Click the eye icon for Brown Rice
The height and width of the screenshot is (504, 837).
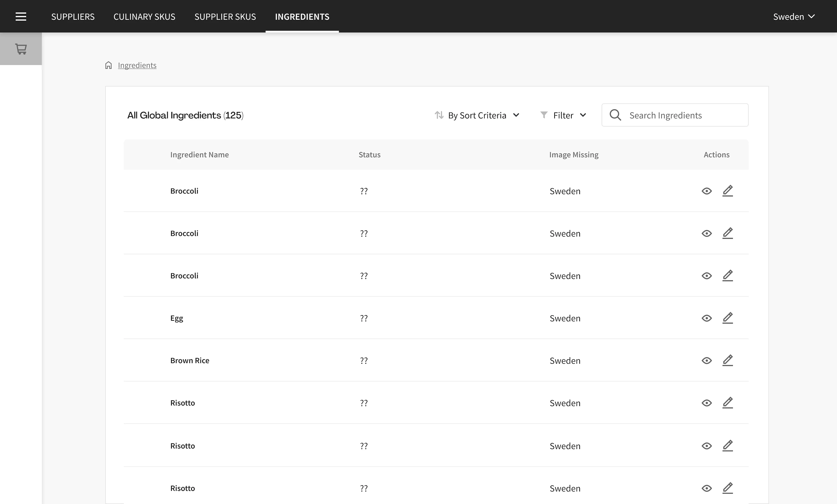pos(706,361)
